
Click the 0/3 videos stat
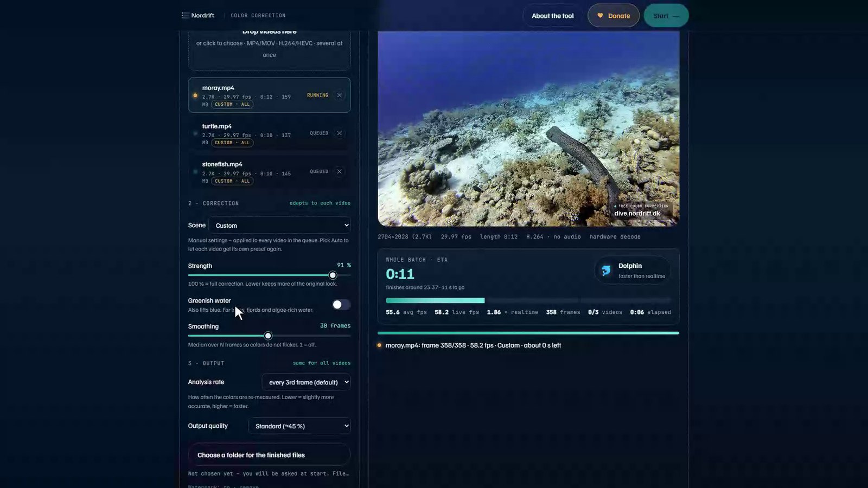tap(605, 312)
